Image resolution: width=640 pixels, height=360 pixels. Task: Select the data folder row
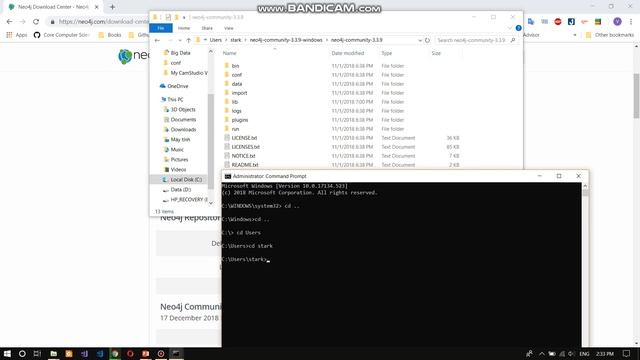(341, 84)
